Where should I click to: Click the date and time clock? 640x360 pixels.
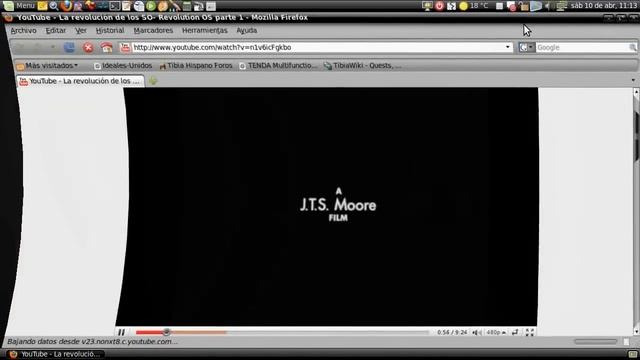(604, 6)
